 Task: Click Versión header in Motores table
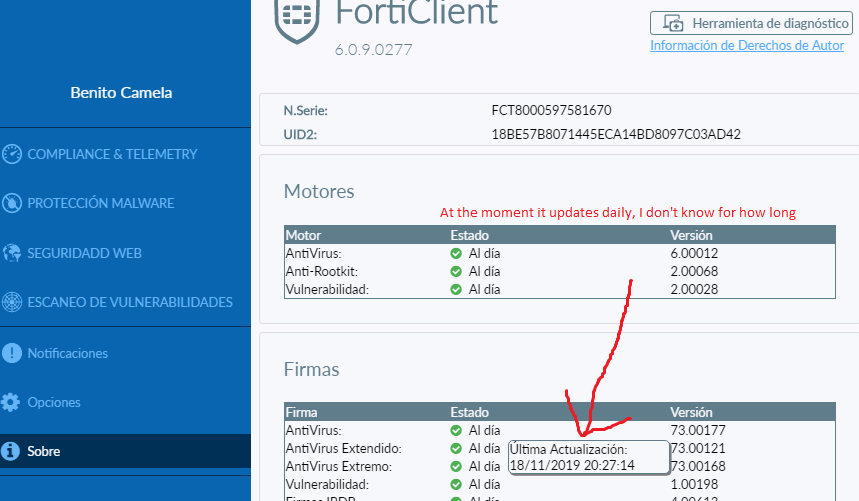[691, 235]
